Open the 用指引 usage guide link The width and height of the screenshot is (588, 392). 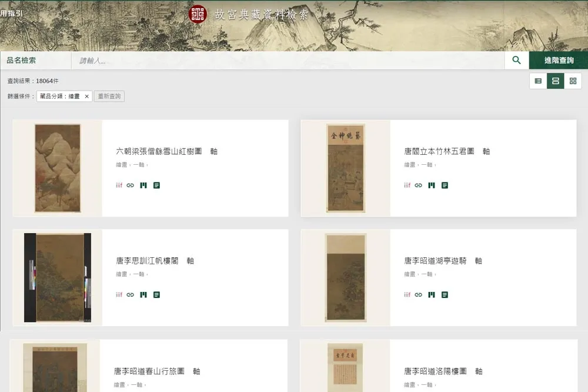point(11,14)
